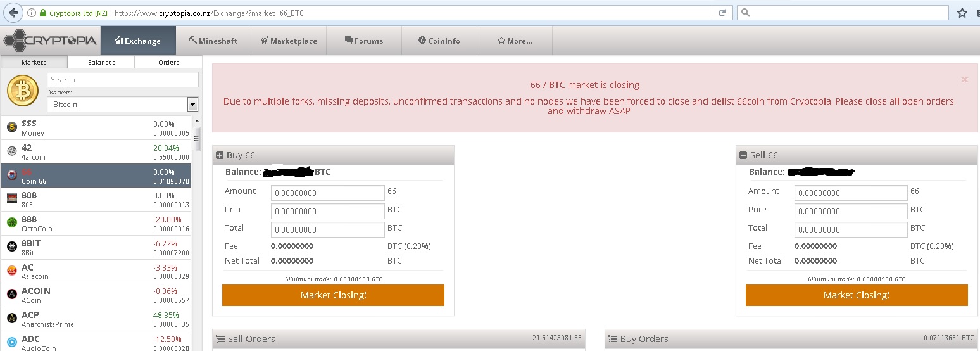Open the Markets dropdown showing Bitcoin

[x=123, y=105]
